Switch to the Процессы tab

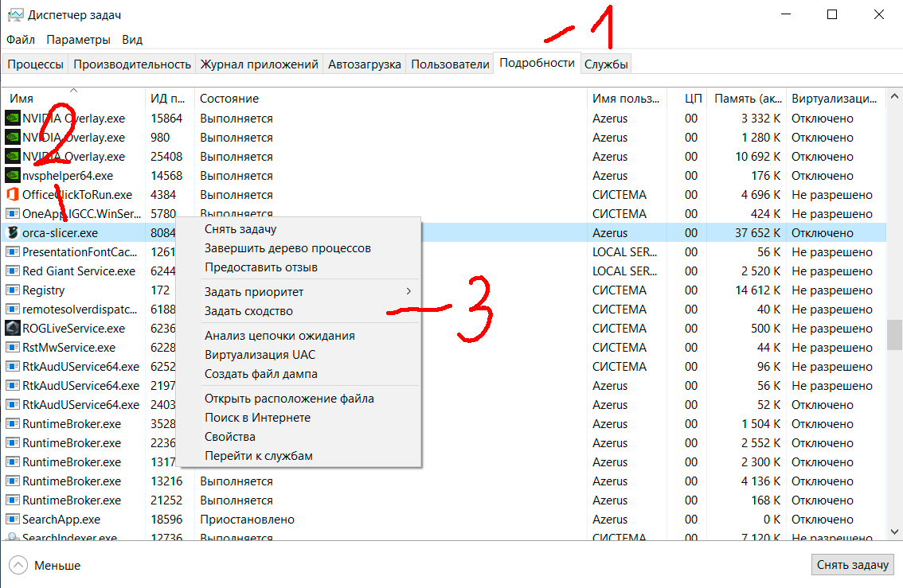35,64
